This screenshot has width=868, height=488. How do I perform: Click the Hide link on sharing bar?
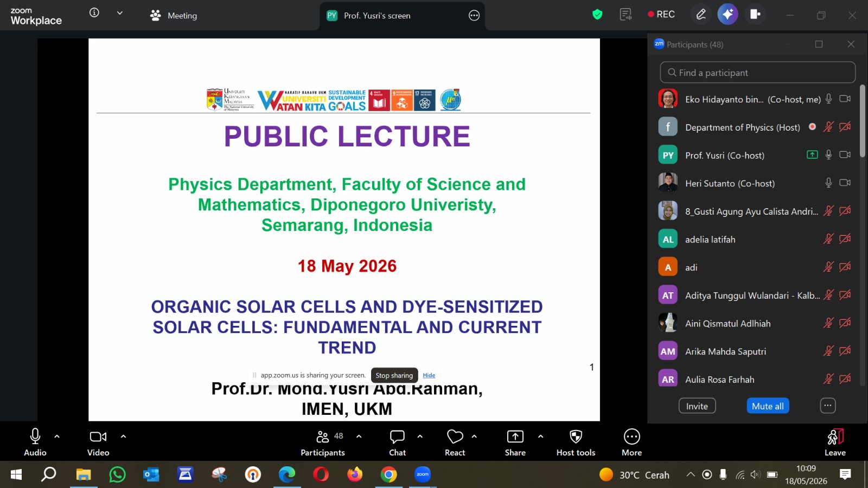pos(429,375)
